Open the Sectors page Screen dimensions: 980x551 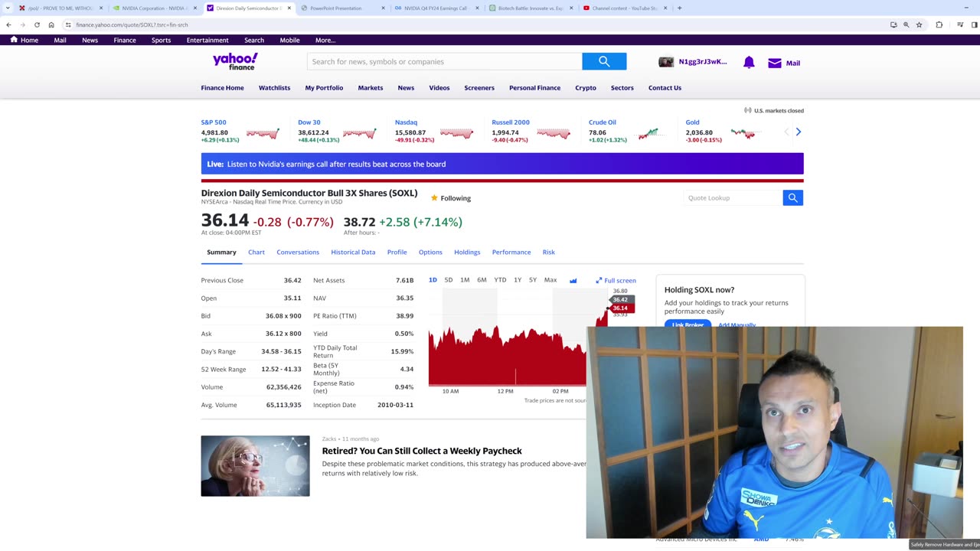click(622, 87)
